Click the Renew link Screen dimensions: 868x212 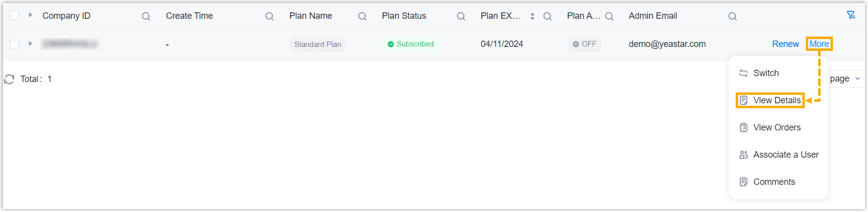(785, 44)
